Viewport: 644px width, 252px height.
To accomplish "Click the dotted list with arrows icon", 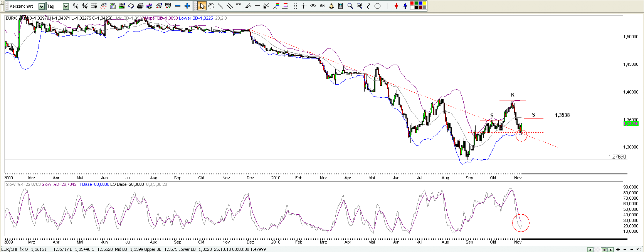I will click(x=168, y=6).
